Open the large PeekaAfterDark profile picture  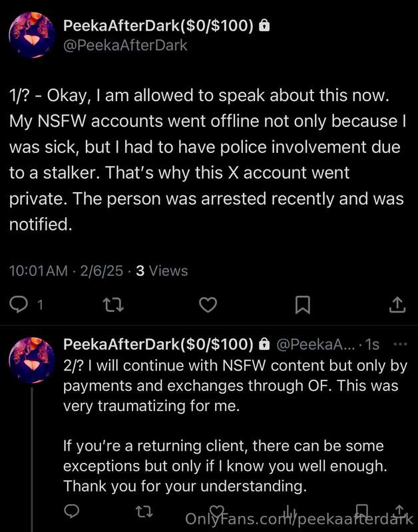[x=32, y=35]
